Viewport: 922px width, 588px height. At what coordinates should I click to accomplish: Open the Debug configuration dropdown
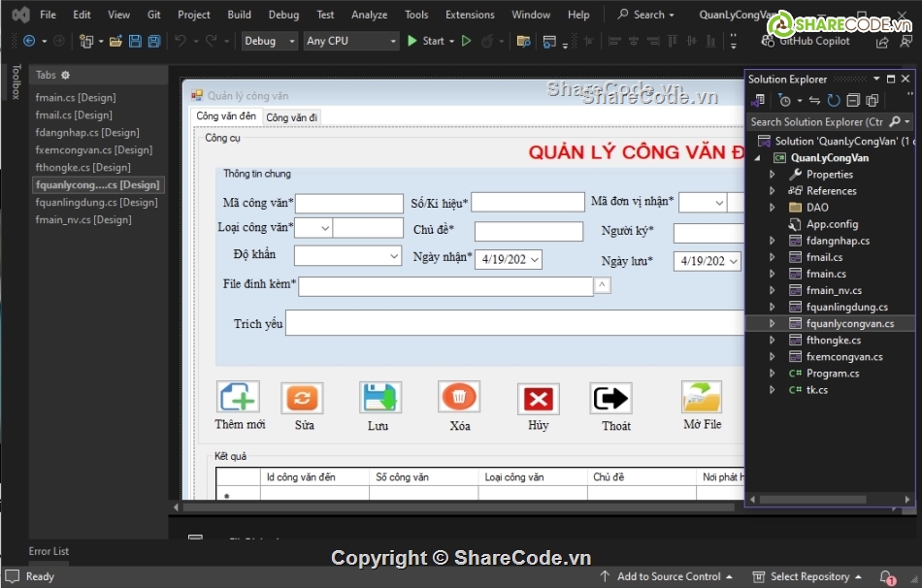(x=269, y=41)
